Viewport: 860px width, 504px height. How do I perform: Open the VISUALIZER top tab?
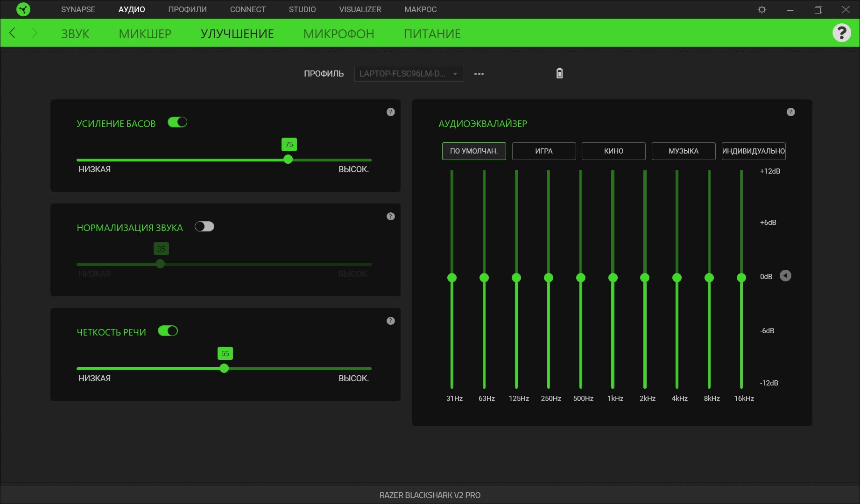tap(360, 9)
